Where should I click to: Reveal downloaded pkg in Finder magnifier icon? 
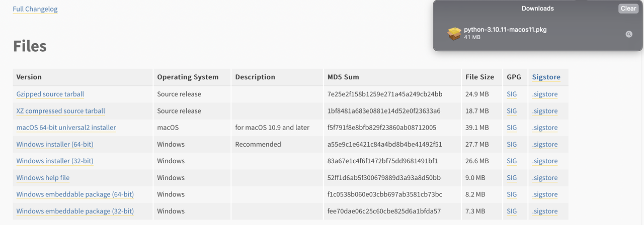[629, 34]
